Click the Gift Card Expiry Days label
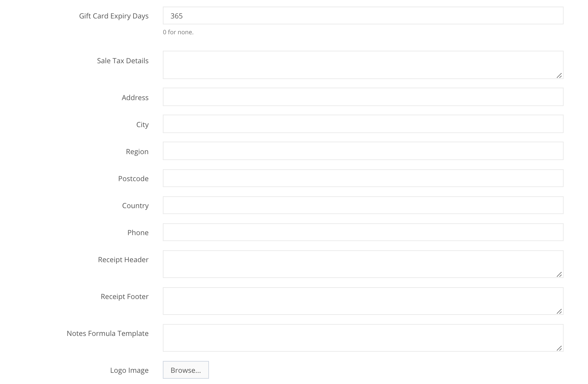Image resolution: width=588 pixels, height=384 pixels. [x=114, y=16]
